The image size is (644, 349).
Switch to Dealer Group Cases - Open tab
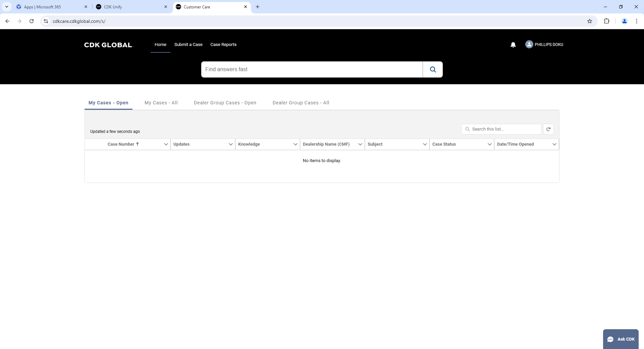tap(225, 103)
